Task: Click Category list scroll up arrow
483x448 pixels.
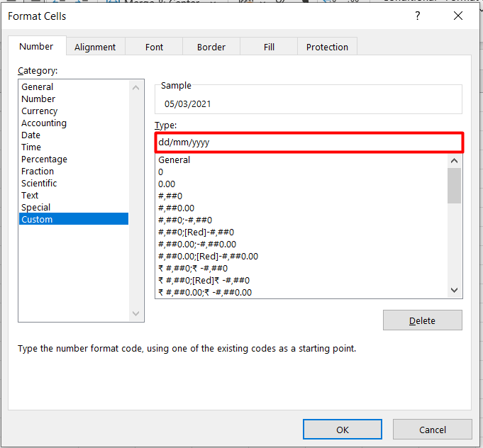Action: [x=135, y=88]
